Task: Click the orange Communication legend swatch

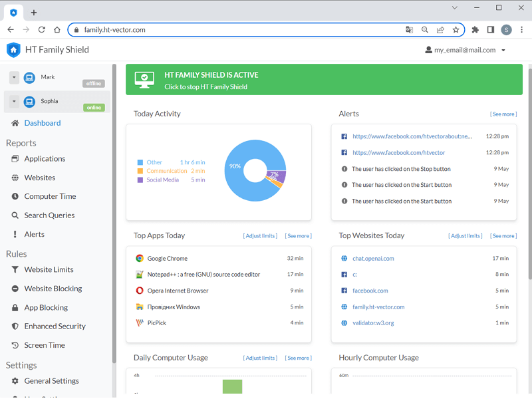Action: click(140, 171)
